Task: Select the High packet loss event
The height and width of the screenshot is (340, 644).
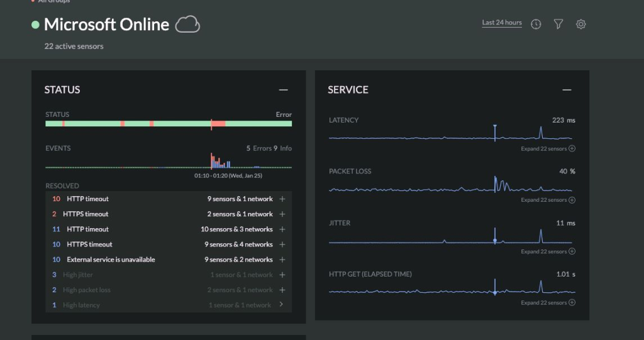Action: coord(87,290)
